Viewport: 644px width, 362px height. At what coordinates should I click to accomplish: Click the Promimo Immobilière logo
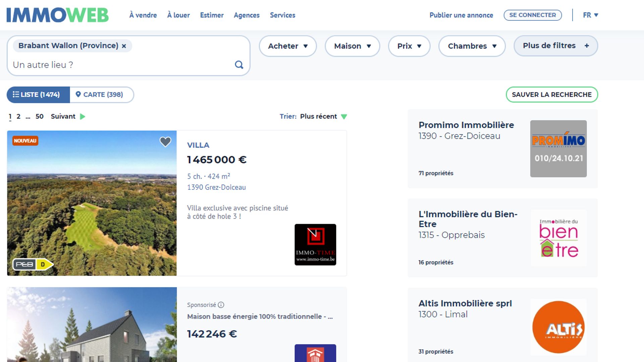click(x=558, y=148)
